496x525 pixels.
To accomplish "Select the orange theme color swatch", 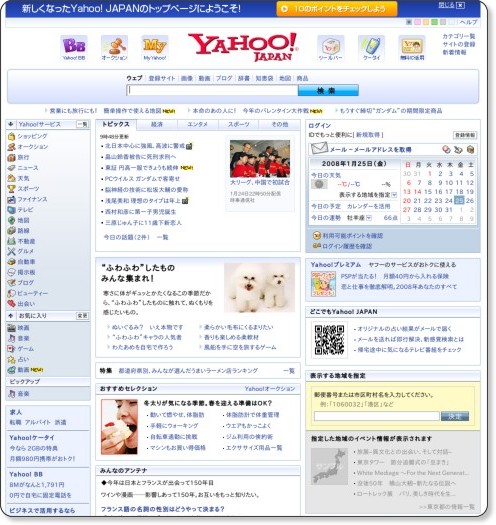I will (426, 22).
